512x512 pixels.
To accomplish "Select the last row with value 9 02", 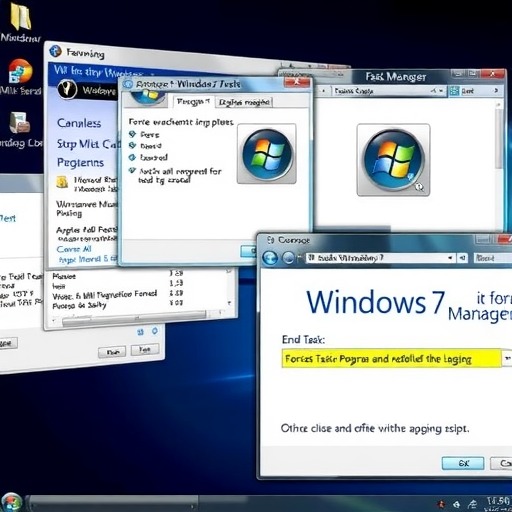I will (x=118, y=305).
